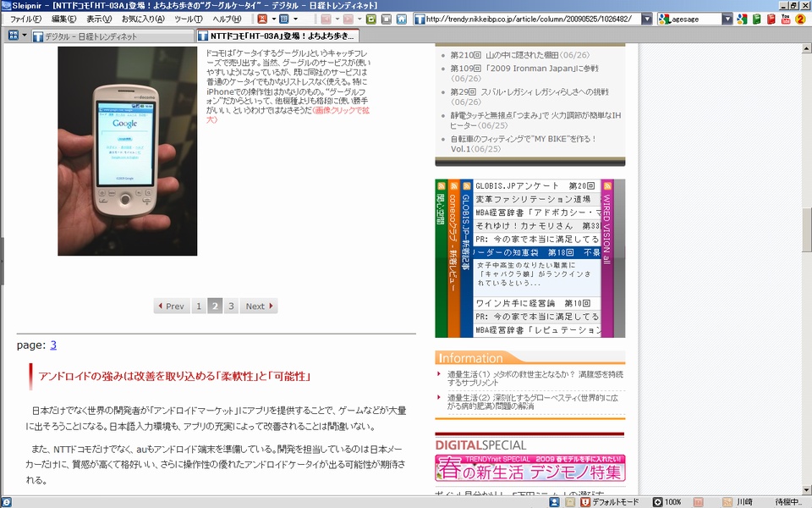Select the WIRED VISION all vertical tab
812x508 pixels.
point(607,258)
